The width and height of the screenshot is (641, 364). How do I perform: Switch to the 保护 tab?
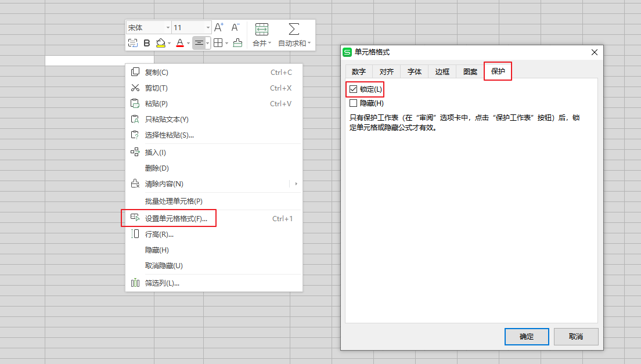tap(498, 71)
